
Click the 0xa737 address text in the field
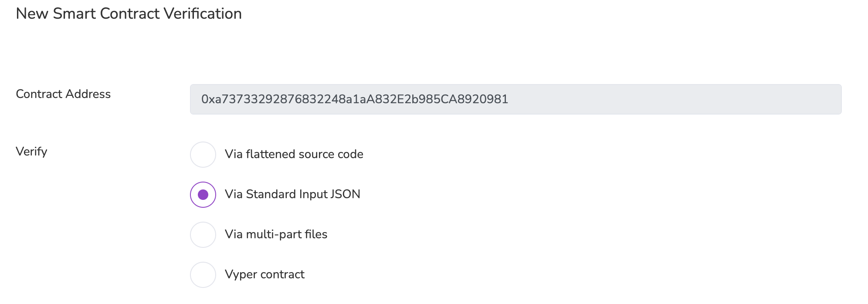[x=354, y=99]
